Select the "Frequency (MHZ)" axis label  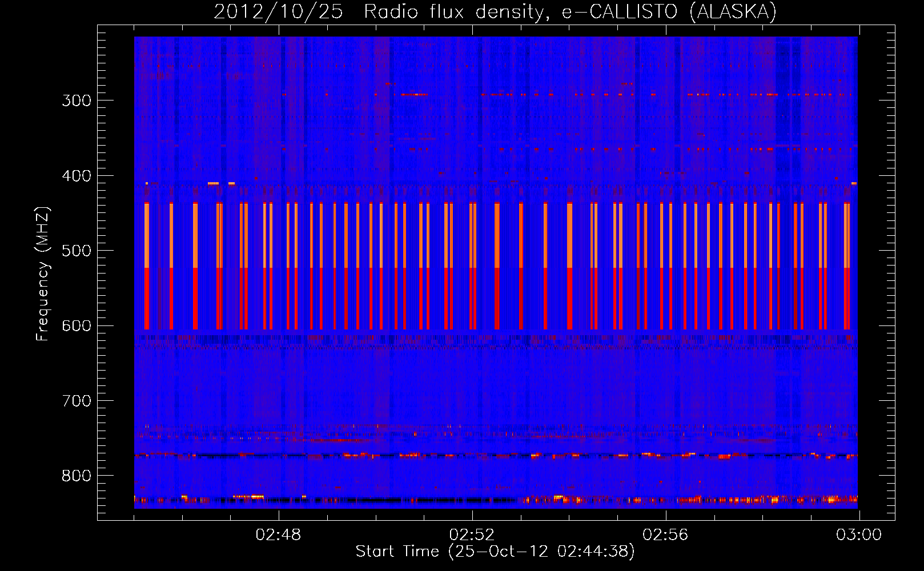tap(43, 274)
